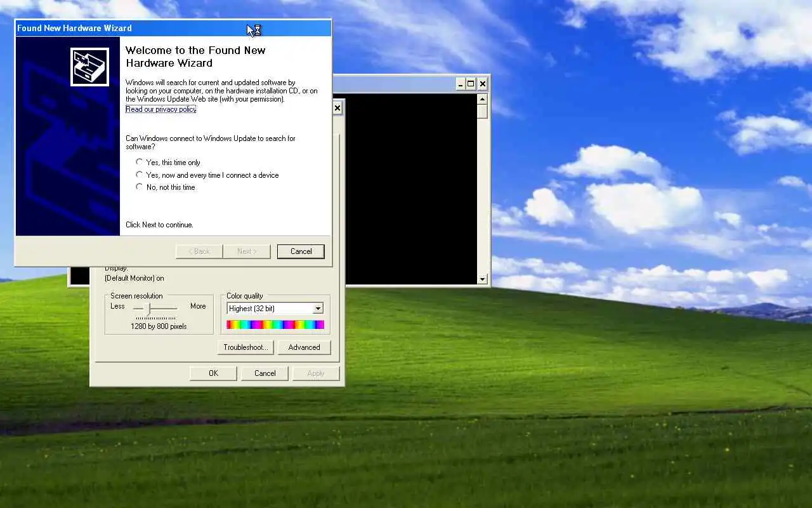
Task: Open the "Read our privacy policy" link
Action: coord(160,109)
